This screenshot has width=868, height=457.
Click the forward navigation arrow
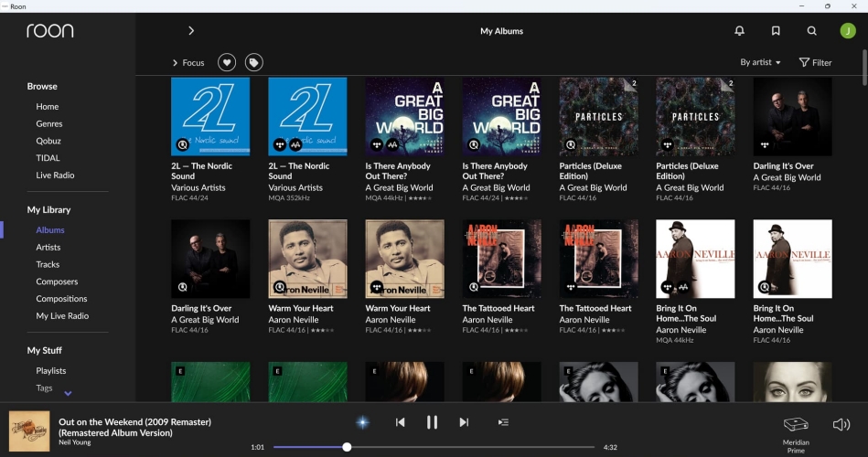pyautogui.click(x=191, y=31)
